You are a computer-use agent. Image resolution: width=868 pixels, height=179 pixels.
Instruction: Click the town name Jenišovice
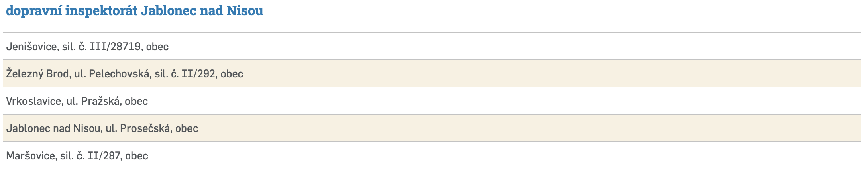tap(31, 47)
